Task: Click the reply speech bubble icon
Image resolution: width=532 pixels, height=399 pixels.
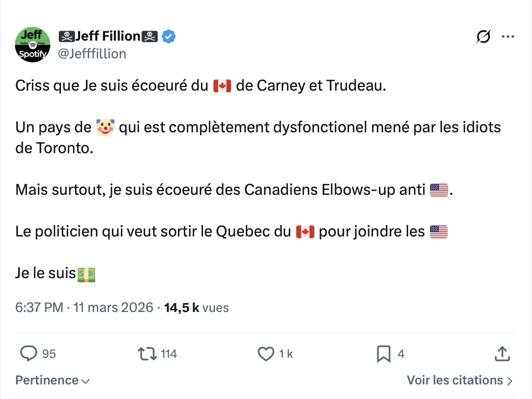Action: (28, 354)
